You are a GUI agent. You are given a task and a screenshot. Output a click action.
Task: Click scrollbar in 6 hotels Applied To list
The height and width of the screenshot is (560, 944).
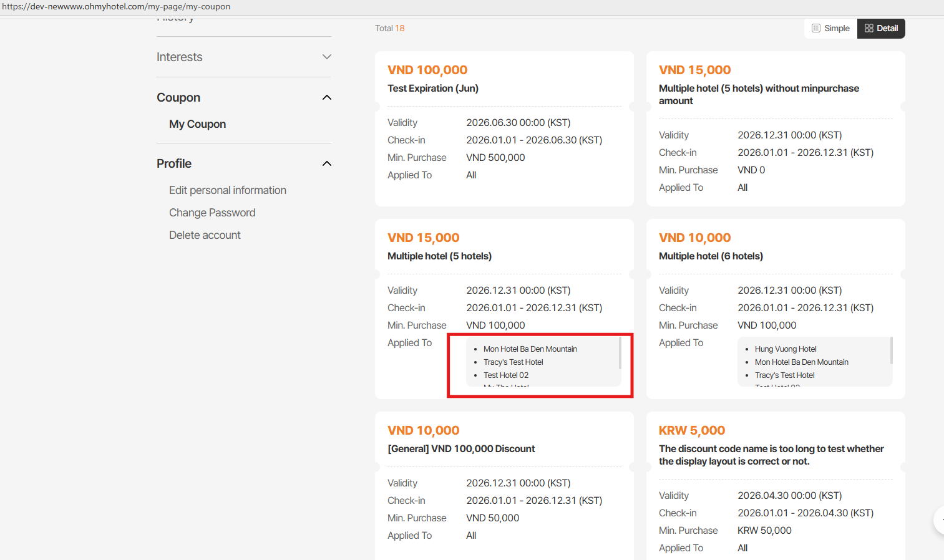click(x=891, y=350)
